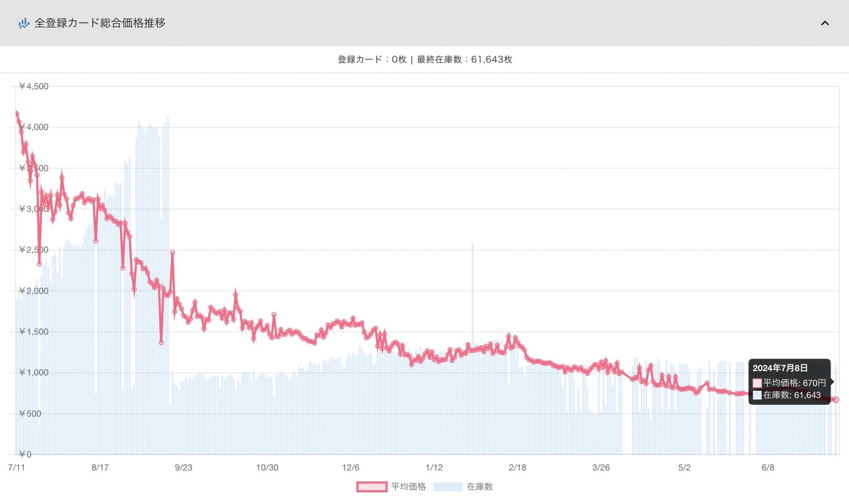Click the 全登録カード総合価格推移 header title
849x504 pixels.
click(100, 23)
